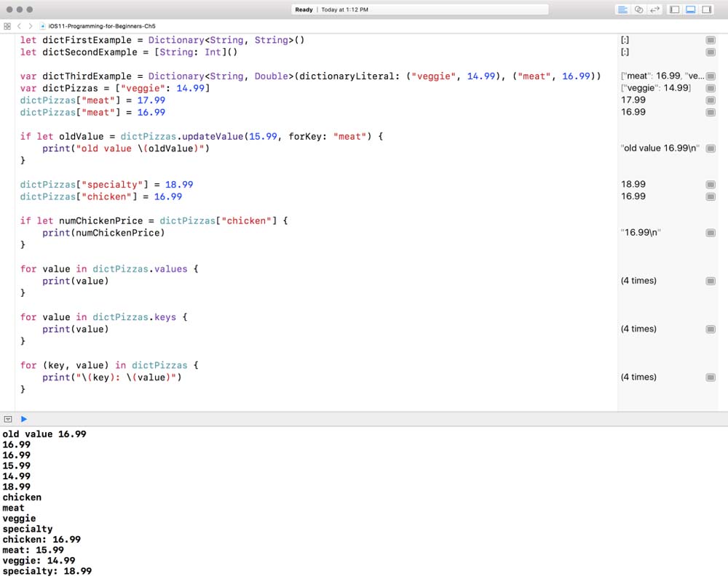This screenshot has height=587, width=728.
Task: Toggle the Debug area panel
Action: [690, 9]
